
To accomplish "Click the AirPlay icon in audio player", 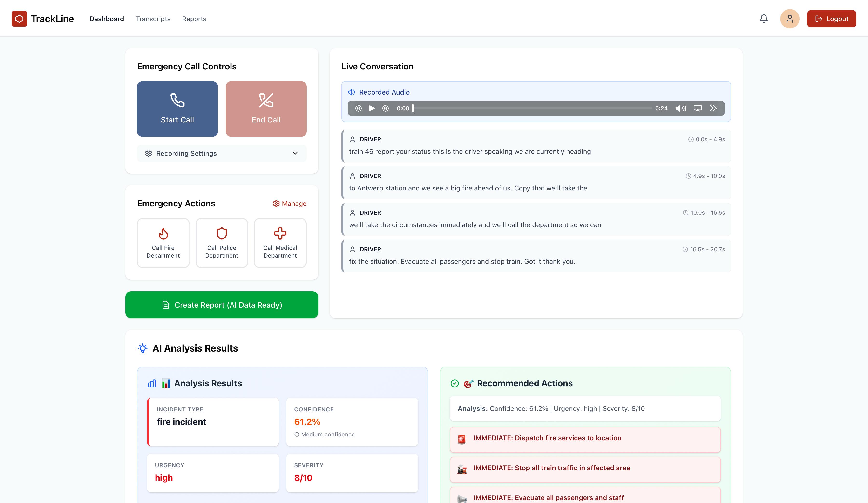I will [x=698, y=108].
